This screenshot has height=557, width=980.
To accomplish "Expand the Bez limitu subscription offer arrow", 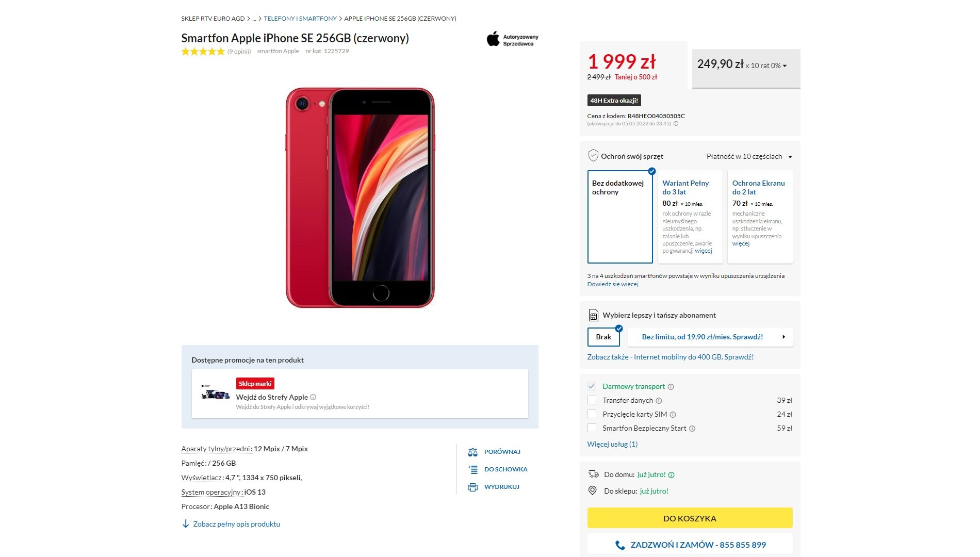I will [783, 337].
